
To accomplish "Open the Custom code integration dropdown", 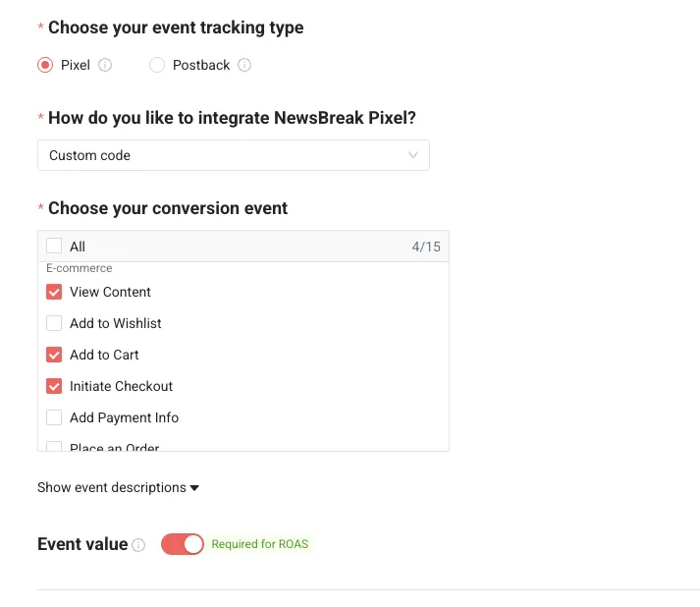I will pos(233,155).
